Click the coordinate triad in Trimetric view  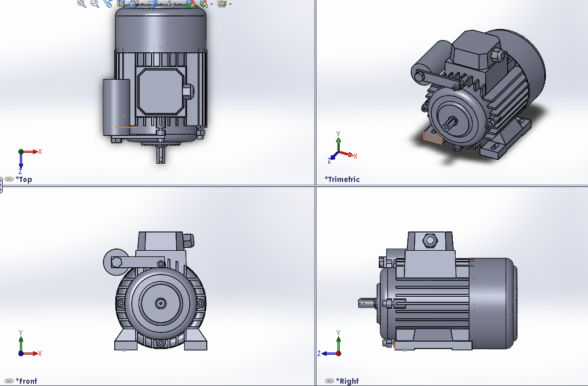[342, 147]
